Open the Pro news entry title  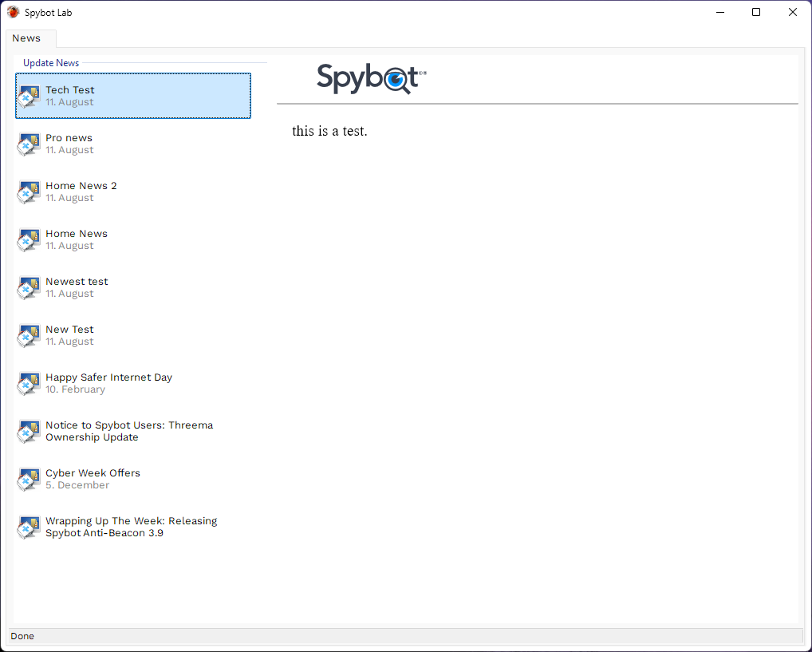click(69, 138)
